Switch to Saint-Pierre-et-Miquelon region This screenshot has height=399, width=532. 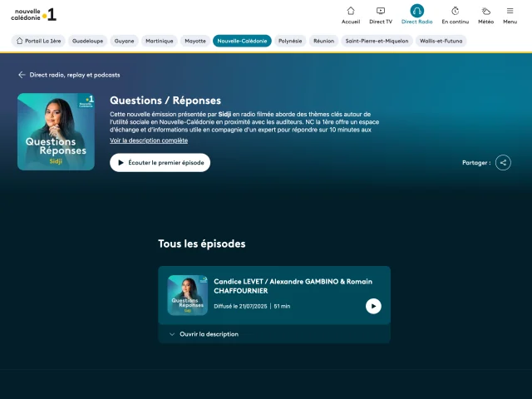coord(377,41)
